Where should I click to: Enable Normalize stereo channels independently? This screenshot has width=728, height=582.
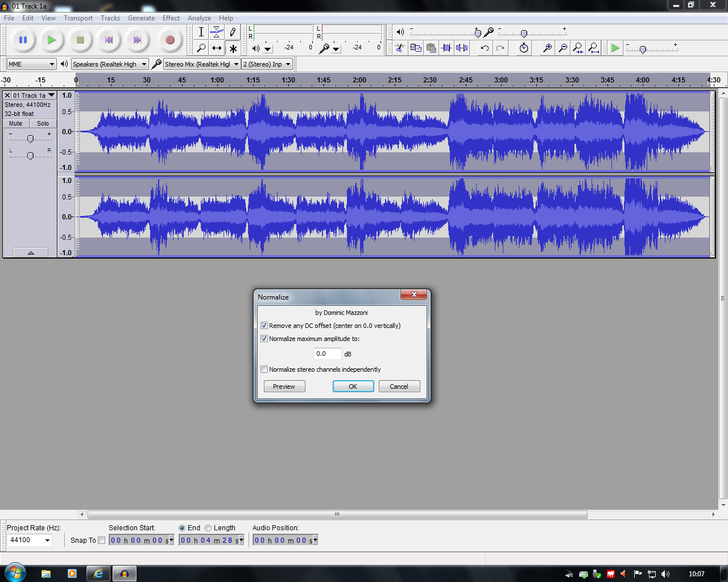point(264,369)
